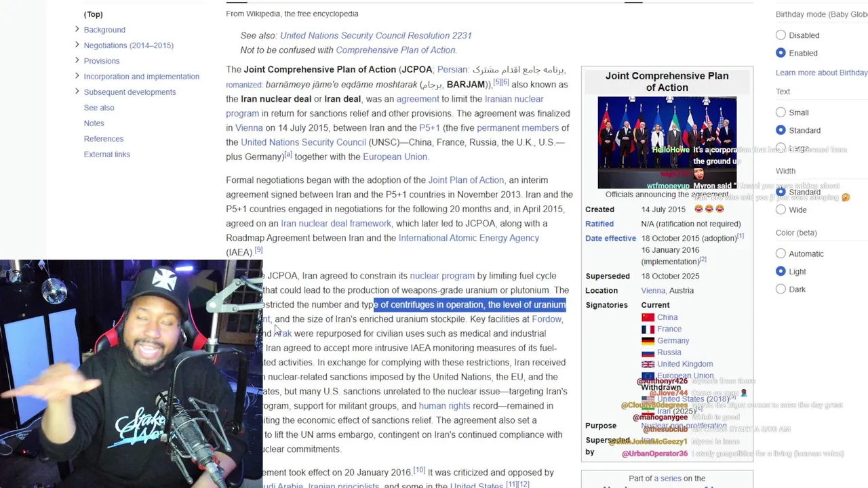The image size is (868, 488).
Task: Open United Nations Security Council Resolution 2231
Action: (376, 35)
